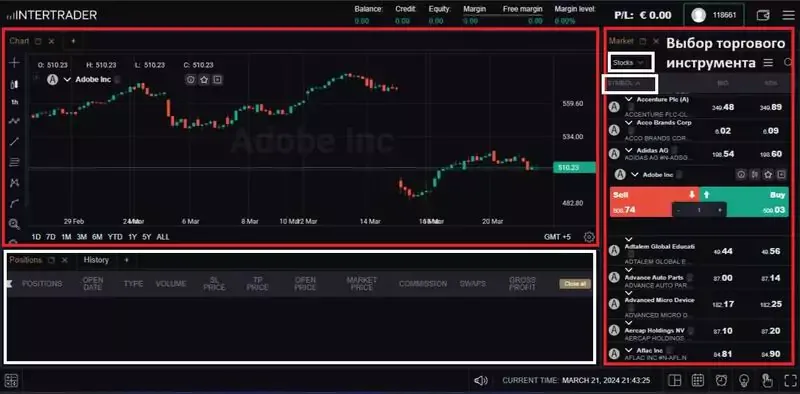Image resolution: width=800 pixels, height=394 pixels.
Task: Open chart indicators wave icon
Action: [x=14, y=121]
